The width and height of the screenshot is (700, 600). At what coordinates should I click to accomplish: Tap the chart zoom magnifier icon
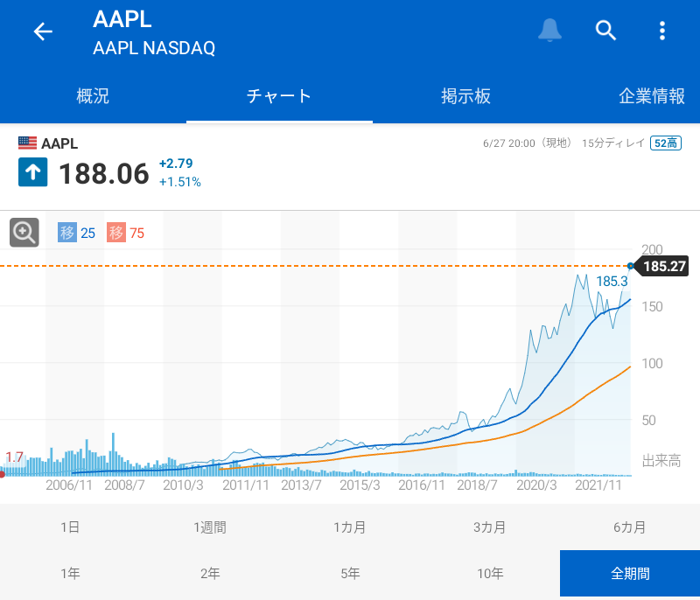tap(24, 233)
